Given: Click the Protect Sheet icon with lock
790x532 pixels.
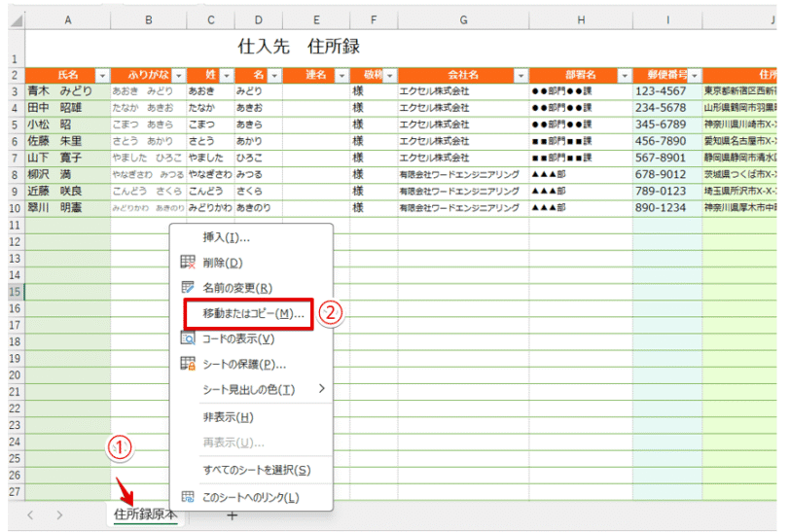Looking at the screenshot, I should (188, 363).
